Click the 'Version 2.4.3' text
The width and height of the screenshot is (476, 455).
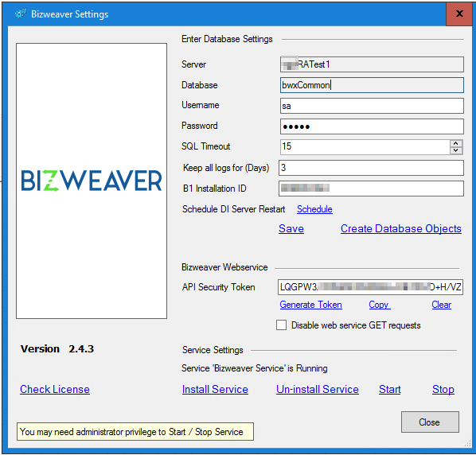pyautogui.click(x=57, y=349)
